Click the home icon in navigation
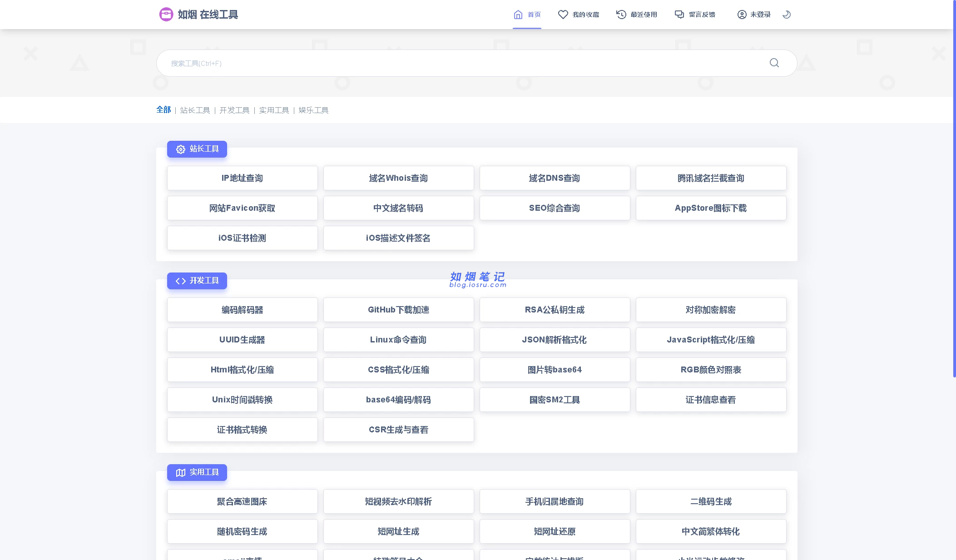956x560 pixels. tap(518, 15)
